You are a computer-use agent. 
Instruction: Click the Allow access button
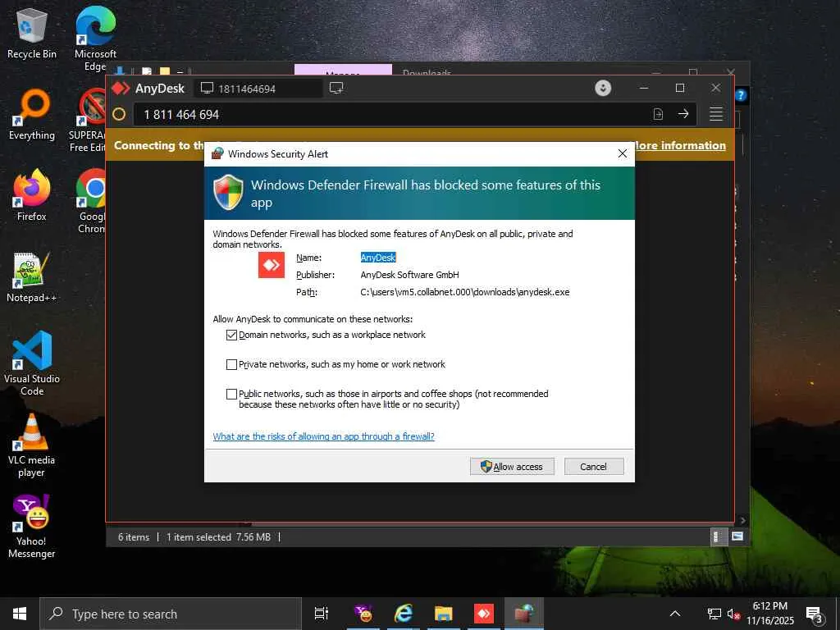click(x=512, y=467)
